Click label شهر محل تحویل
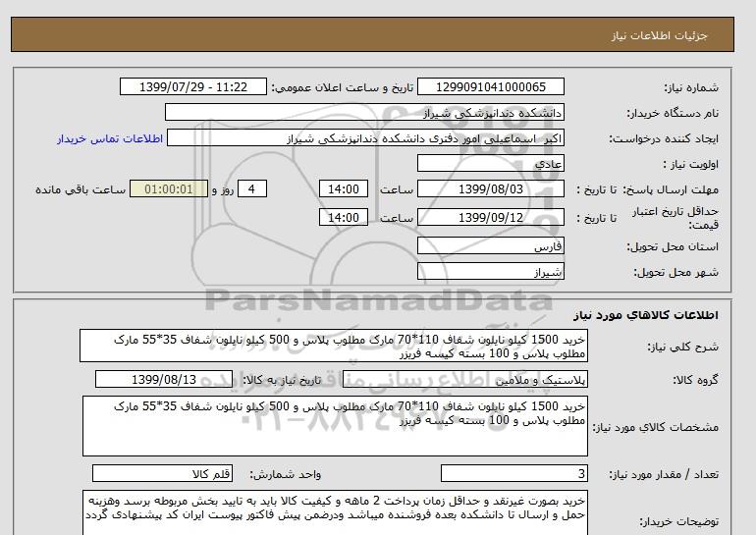This screenshot has width=756, height=535. [675, 272]
